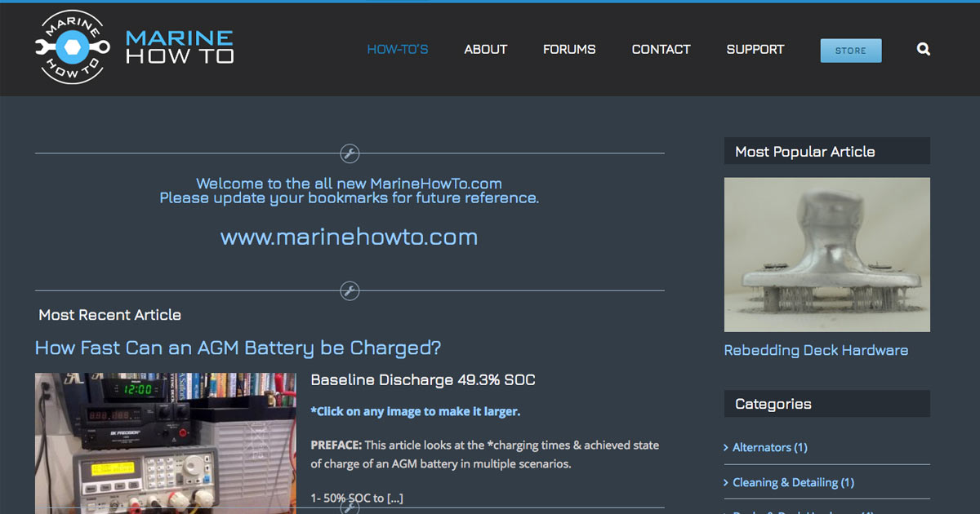Open the AGM battery charging photo
The image size is (980, 514).
point(166,443)
